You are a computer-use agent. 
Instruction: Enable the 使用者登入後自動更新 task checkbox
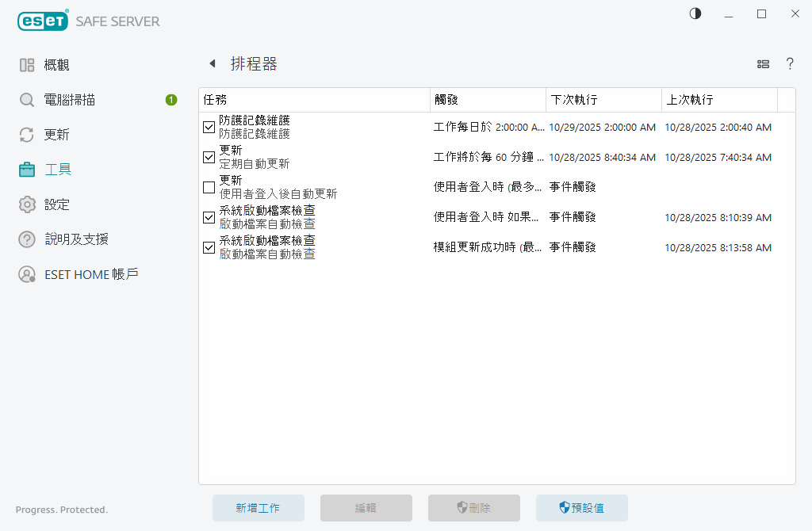pos(209,187)
